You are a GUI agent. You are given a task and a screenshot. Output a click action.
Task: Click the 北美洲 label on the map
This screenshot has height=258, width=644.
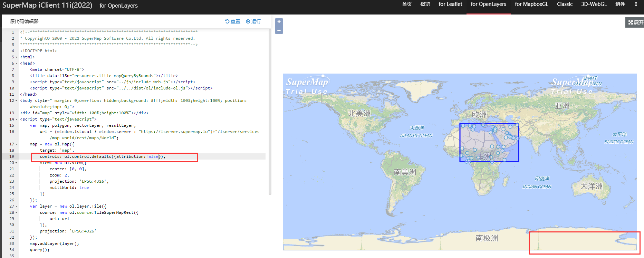tap(359, 113)
